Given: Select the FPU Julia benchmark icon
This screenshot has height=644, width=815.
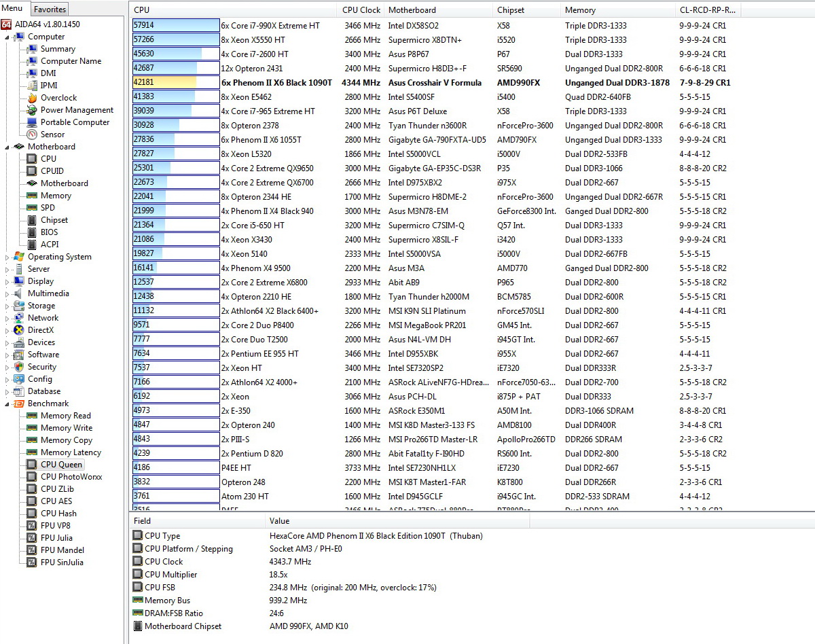Looking at the screenshot, I should pos(32,538).
